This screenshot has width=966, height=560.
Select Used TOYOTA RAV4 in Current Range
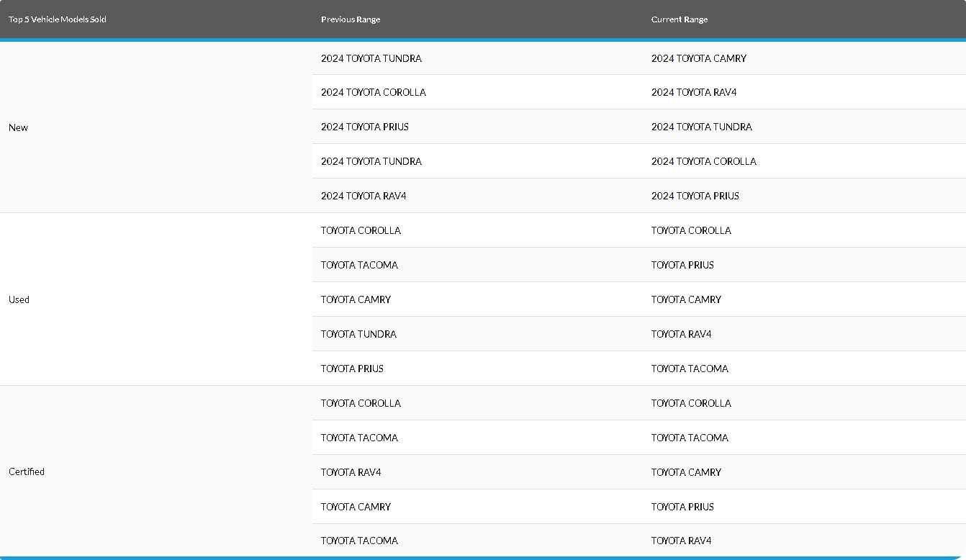point(681,334)
